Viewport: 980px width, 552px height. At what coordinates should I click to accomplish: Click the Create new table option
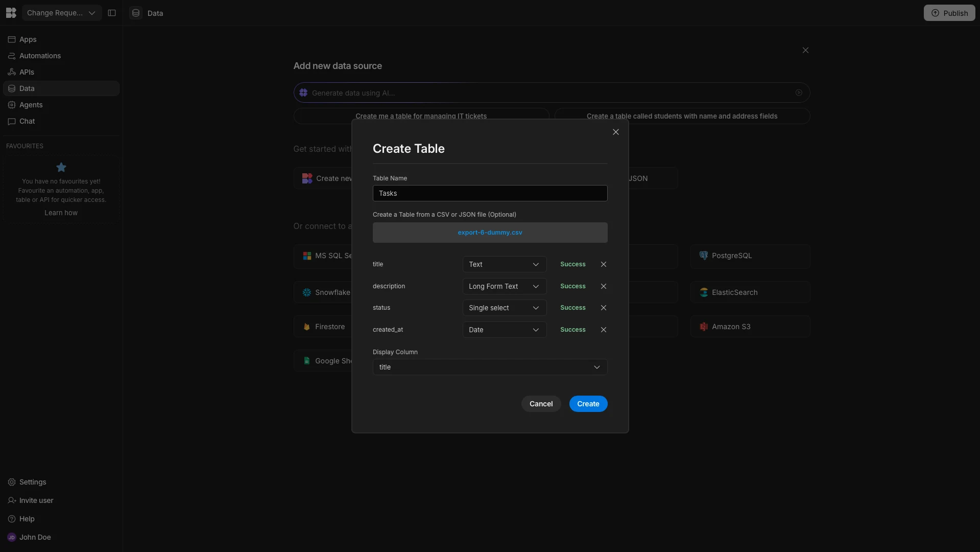click(323, 178)
